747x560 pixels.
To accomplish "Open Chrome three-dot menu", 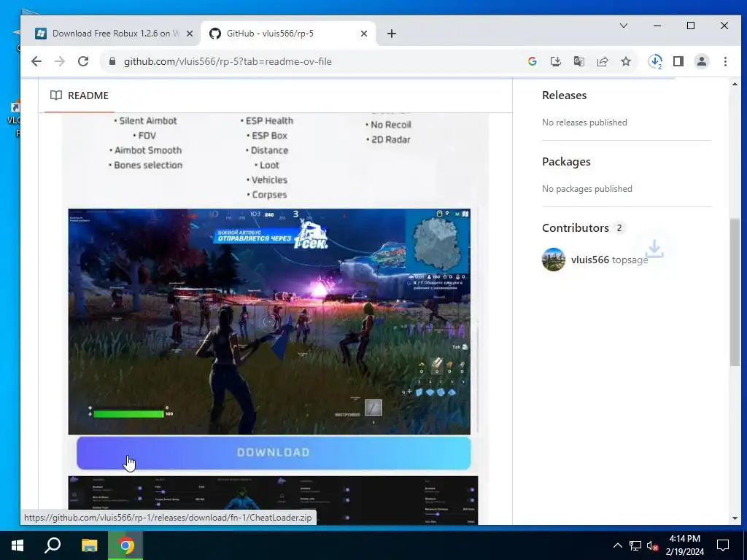I will [x=725, y=61].
